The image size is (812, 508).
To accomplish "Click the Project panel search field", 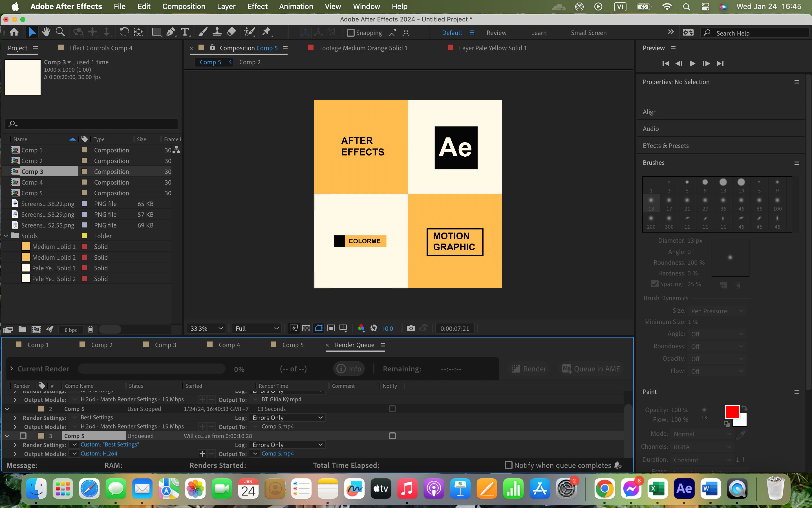I will coord(91,124).
